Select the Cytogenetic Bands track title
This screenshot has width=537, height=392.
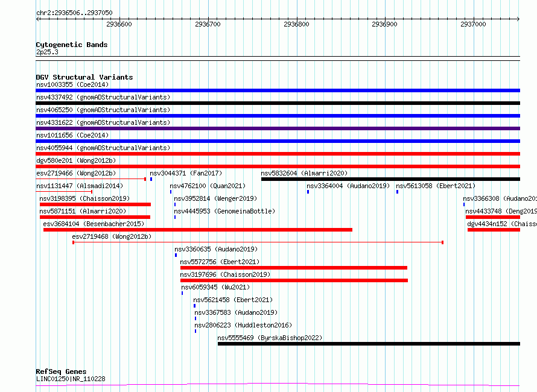point(72,45)
